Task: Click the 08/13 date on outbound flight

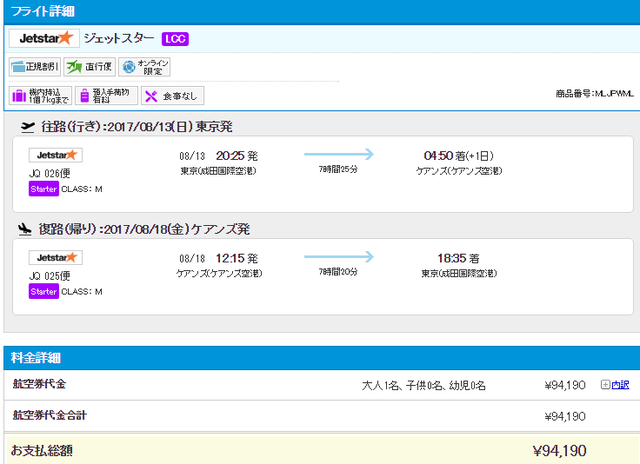Action: point(192,156)
